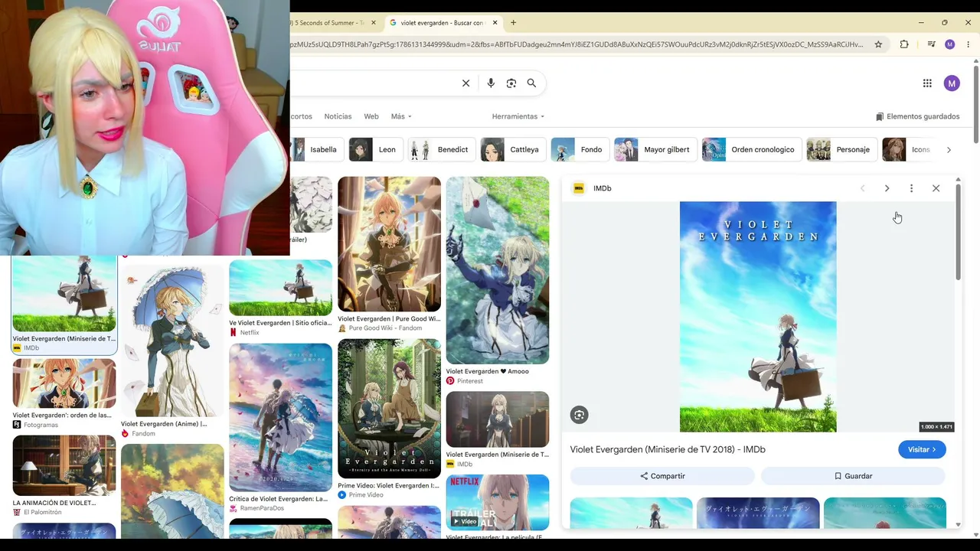
Task: Close the 5 Seconds of Summer tab
Action: pos(373,23)
